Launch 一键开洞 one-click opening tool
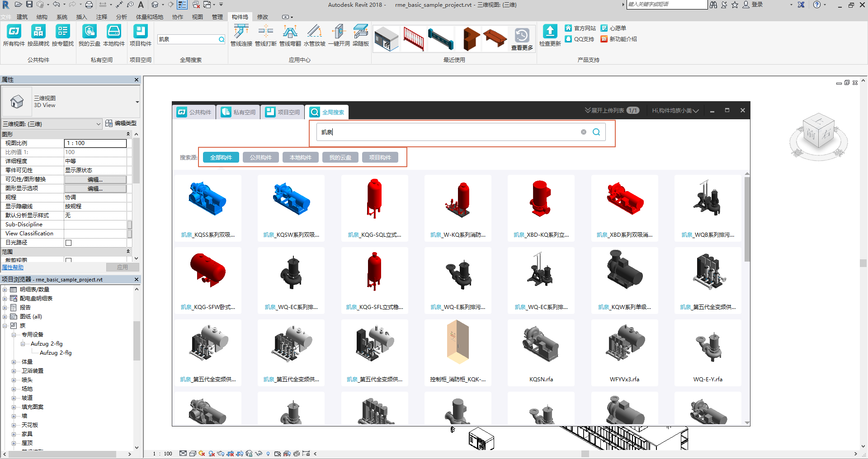Image resolution: width=868 pixels, height=459 pixels. click(339, 35)
